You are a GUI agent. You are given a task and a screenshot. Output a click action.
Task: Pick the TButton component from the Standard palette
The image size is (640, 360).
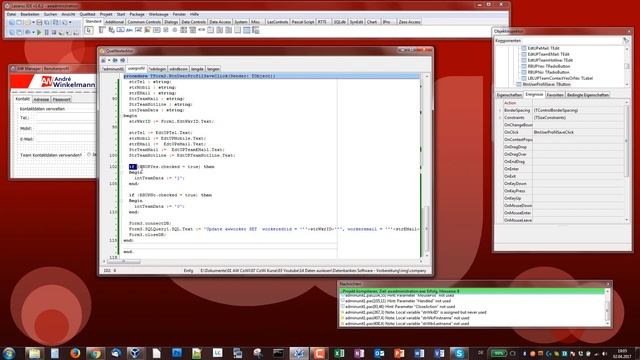point(120,30)
